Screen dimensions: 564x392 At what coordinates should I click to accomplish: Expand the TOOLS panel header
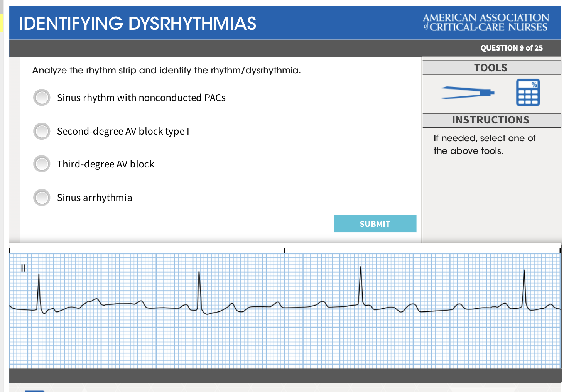[491, 67]
